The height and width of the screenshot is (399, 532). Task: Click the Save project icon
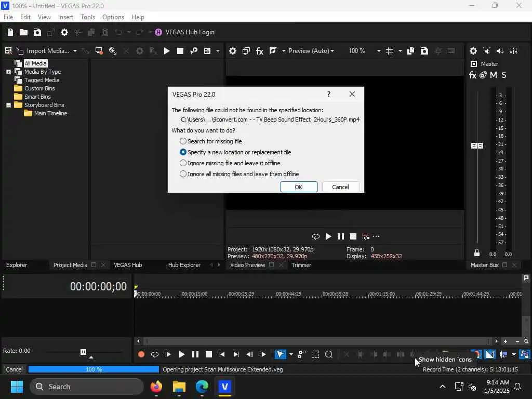(37, 32)
